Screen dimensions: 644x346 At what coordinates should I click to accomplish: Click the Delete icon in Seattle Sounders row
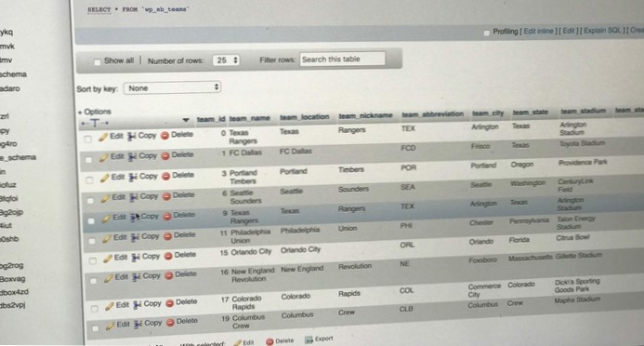[166, 196]
